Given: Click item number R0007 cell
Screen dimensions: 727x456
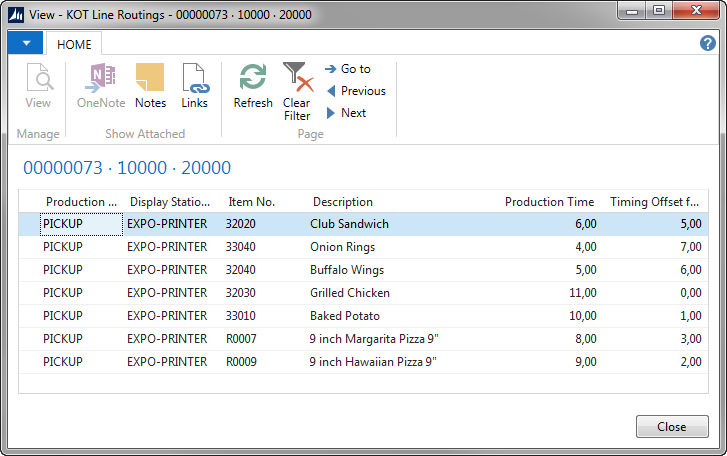Looking at the screenshot, I should coord(242,339).
